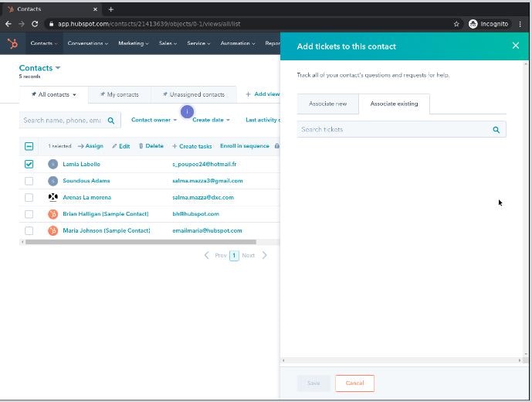Click the Save button
This screenshot has width=532, height=402.
313,383
